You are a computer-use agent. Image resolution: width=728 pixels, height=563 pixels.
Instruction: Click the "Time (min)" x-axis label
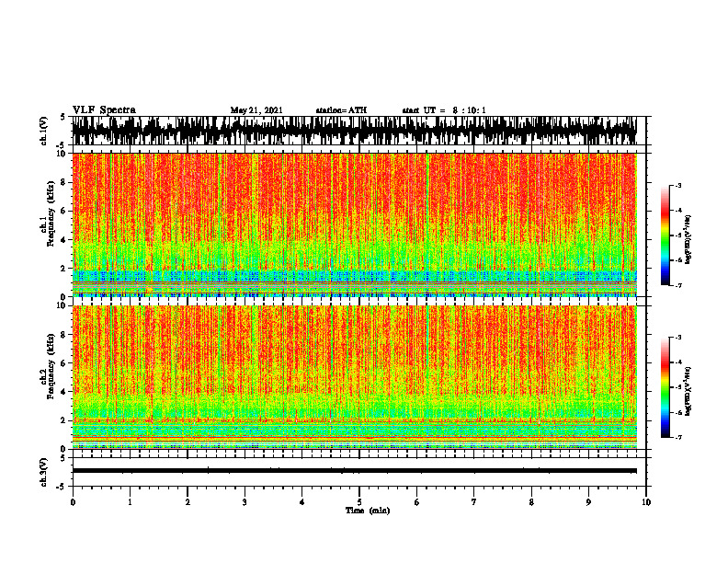pyautogui.click(x=368, y=511)
